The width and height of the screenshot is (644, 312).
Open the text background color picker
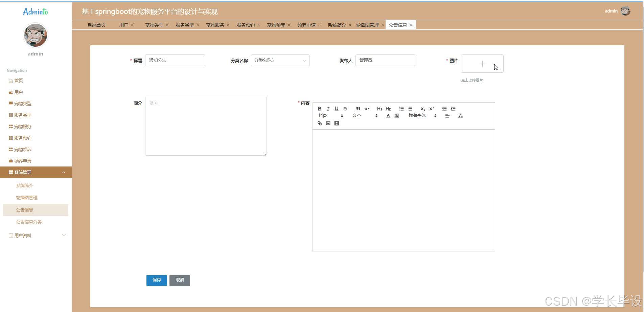397,116
